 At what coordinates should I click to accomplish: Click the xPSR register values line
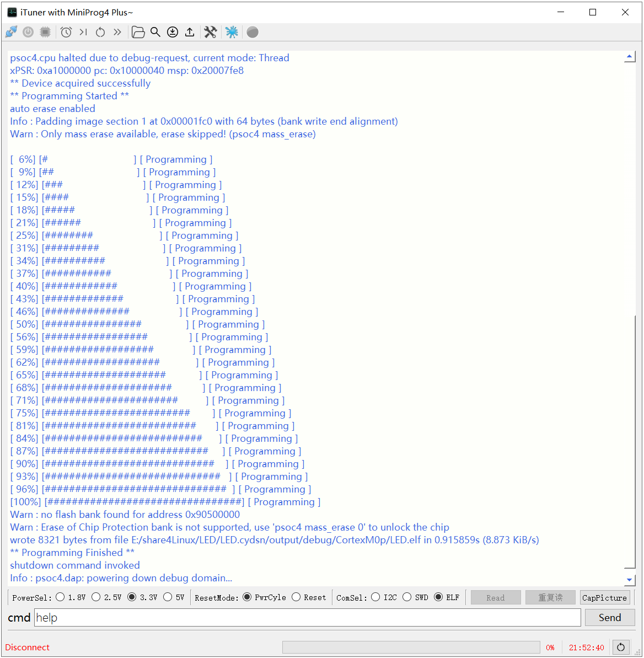tap(127, 70)
